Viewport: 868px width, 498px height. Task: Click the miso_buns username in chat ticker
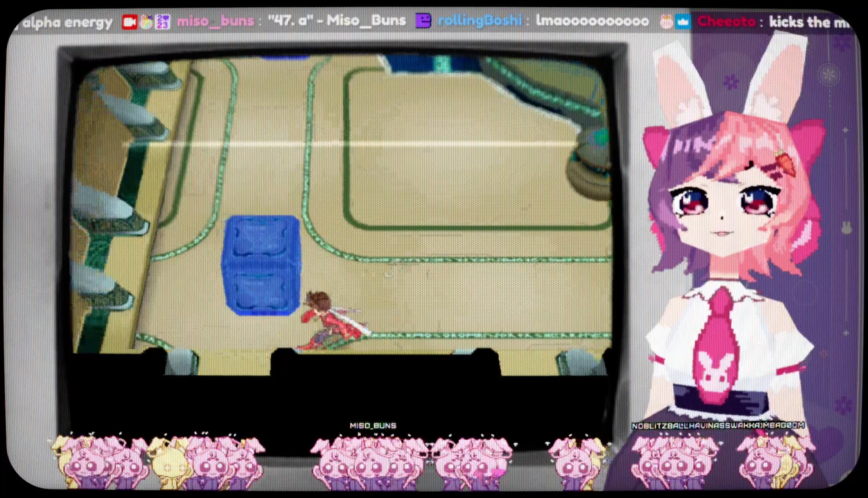pos(215,21)
